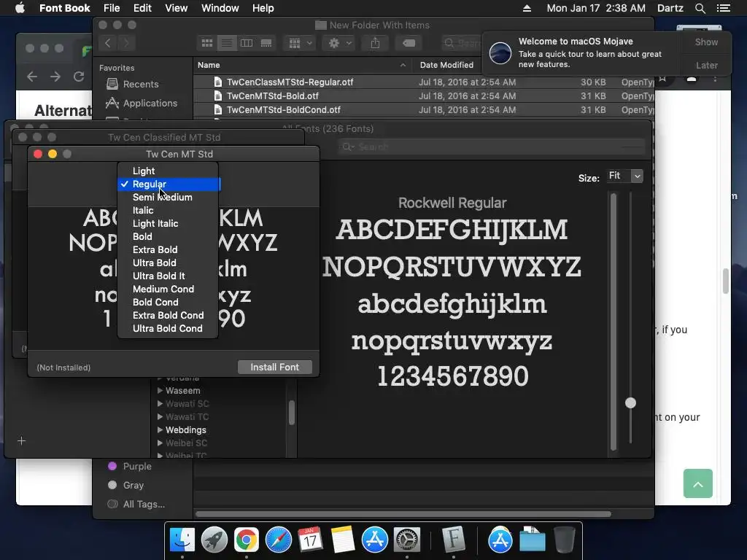Screen dimensions: 747x560
Task: Expand the Wawati SC font family
Action: 160,404
